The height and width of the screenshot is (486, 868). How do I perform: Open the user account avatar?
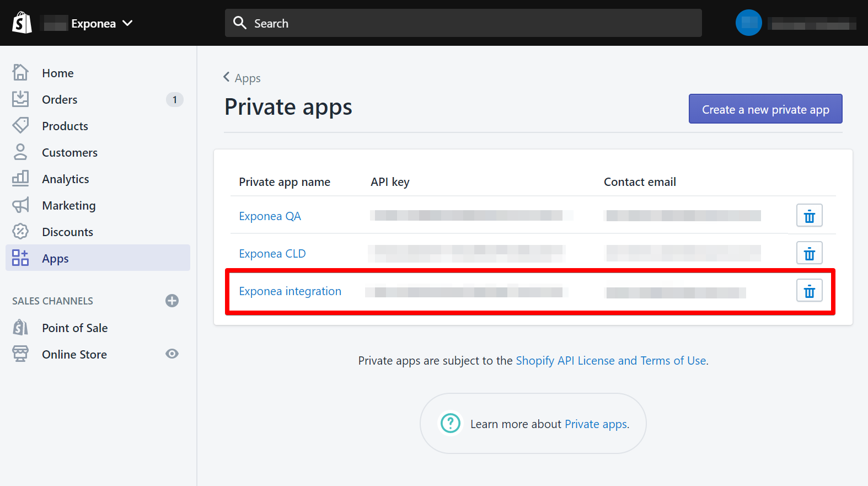click(749, 23)
